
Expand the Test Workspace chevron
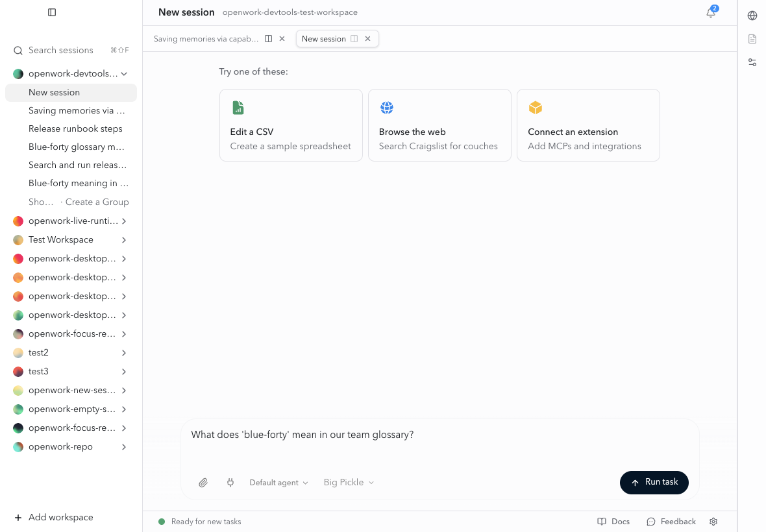[124, 239]
